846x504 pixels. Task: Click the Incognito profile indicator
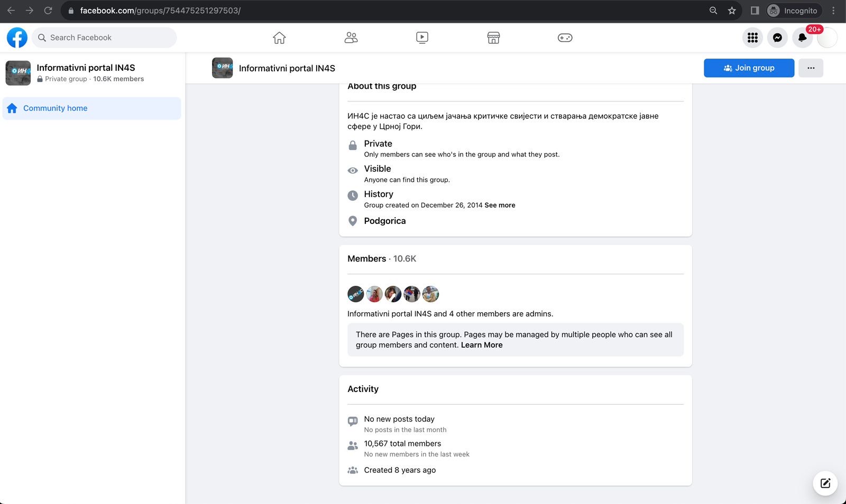pos(793,11)
